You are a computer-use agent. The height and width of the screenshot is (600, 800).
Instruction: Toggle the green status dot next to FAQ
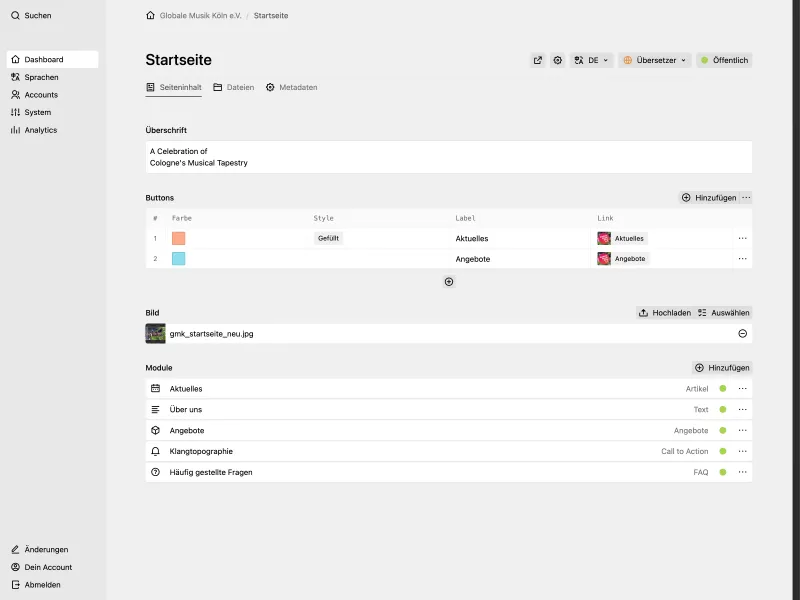point(721,472)
